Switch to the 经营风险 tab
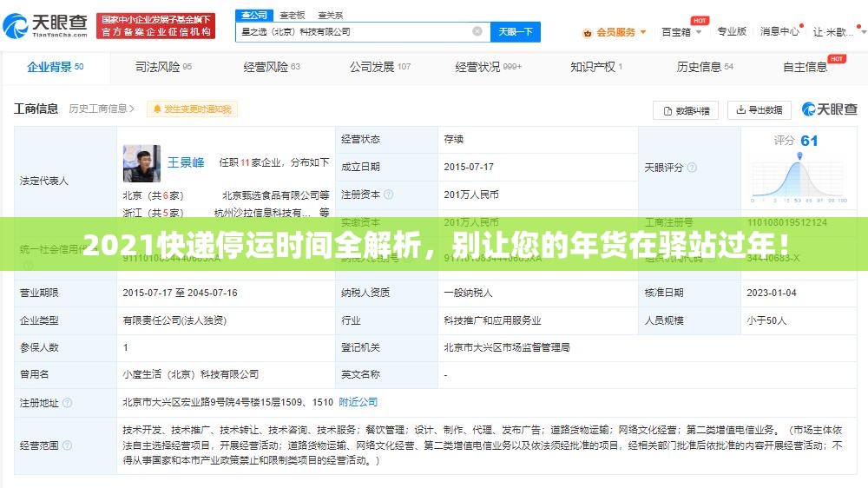The image size is (868, 488). click(x=271, y=67)
